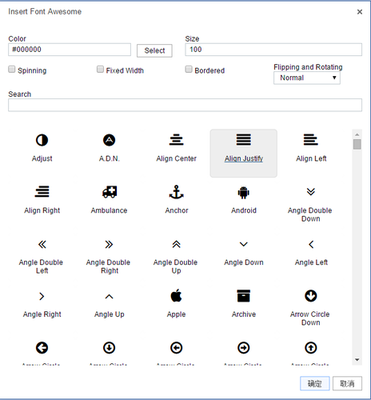This screenshot has height=400, width=371.
Task: Click the Select color button
Action: pos(155,51)
